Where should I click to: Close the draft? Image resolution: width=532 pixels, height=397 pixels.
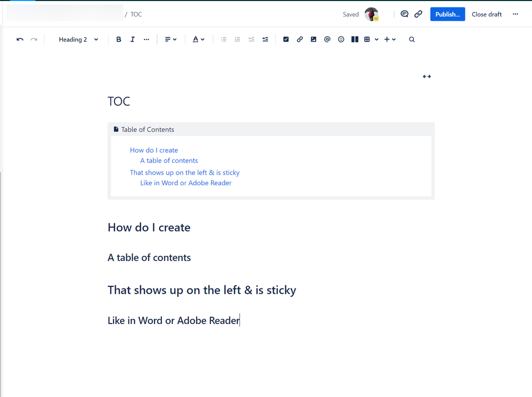[487, 14]
